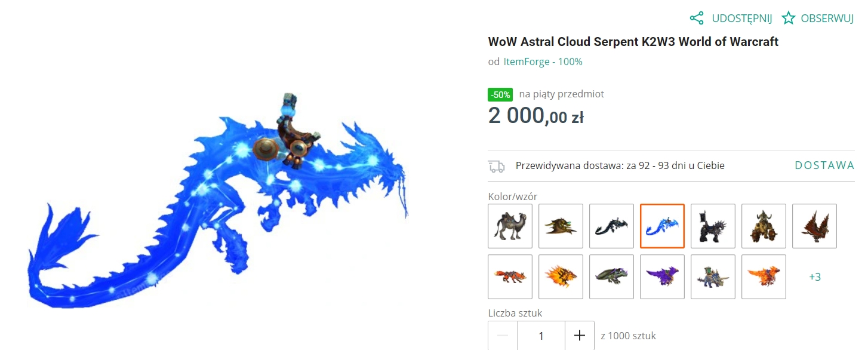Choose the black serpent variant thumbnail
The height and width of the screenshot is (350, 868).
(x=611, y=226)
